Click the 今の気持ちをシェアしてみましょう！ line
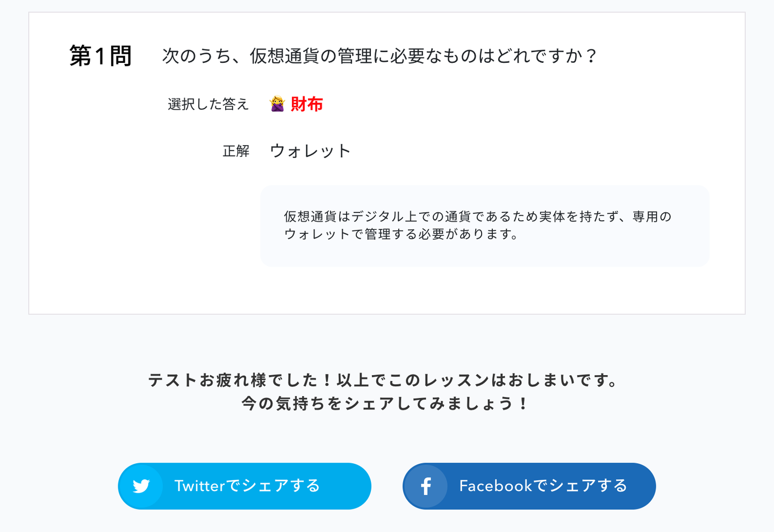Viewport: 774px width, 532px height. [x=386, y=404]
